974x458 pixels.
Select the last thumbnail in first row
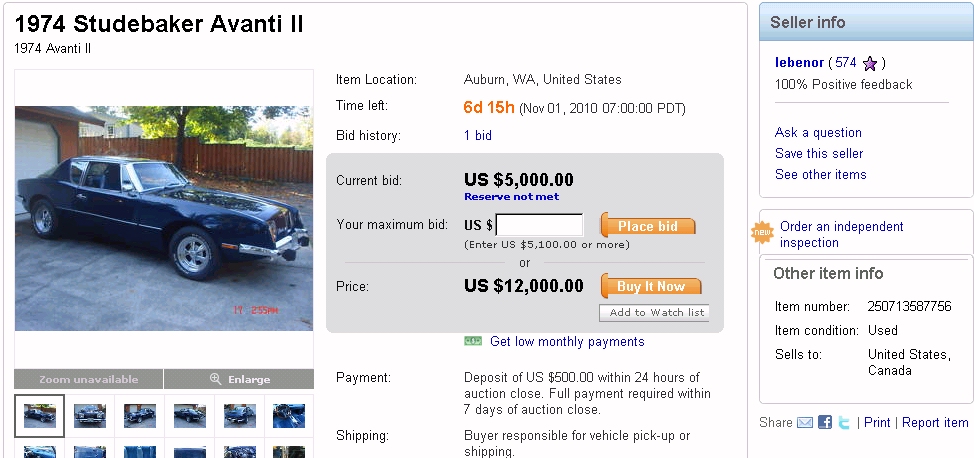(x=289, y=416)
